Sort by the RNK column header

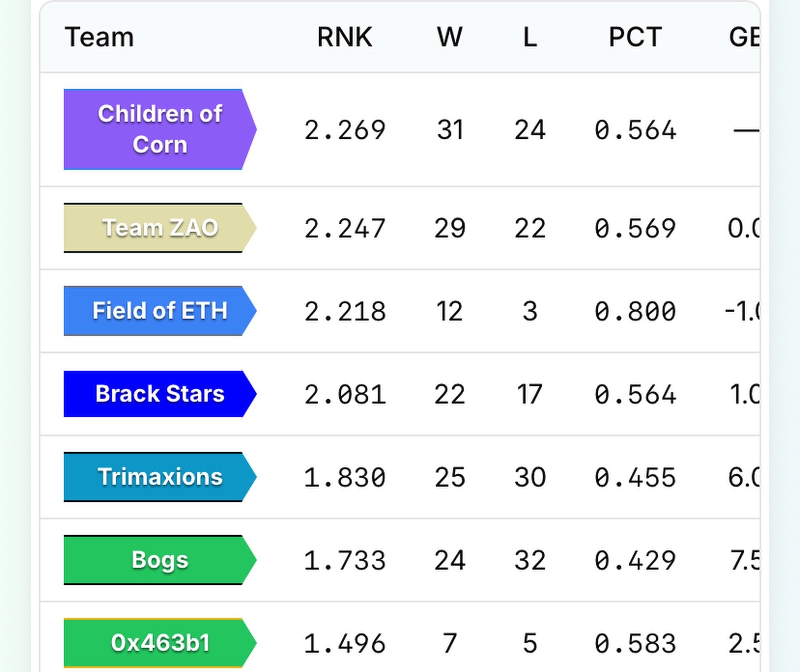point(344,37)
